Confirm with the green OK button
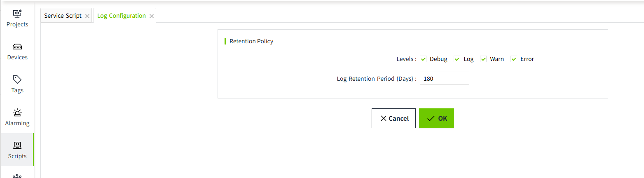The image size is (644, 178). (x=436, y=118)
